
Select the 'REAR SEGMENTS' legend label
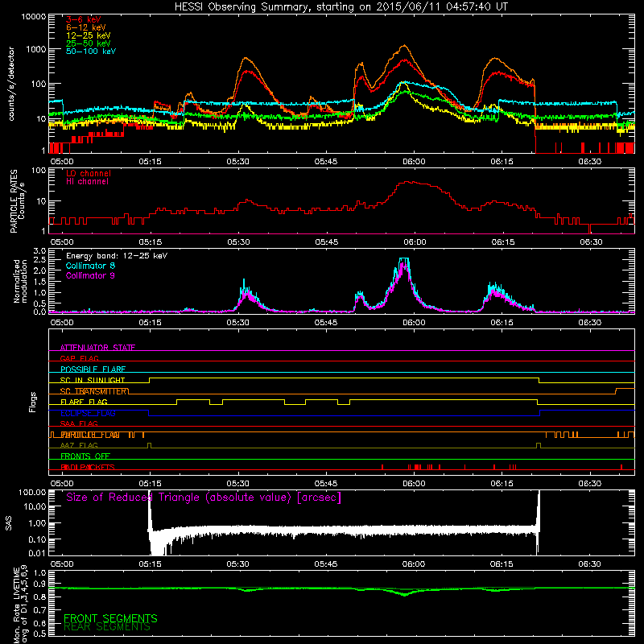(x=107, y=627)
